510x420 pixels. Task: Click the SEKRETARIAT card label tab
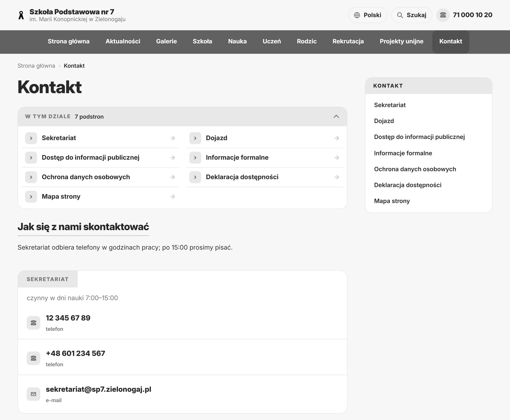48,279
